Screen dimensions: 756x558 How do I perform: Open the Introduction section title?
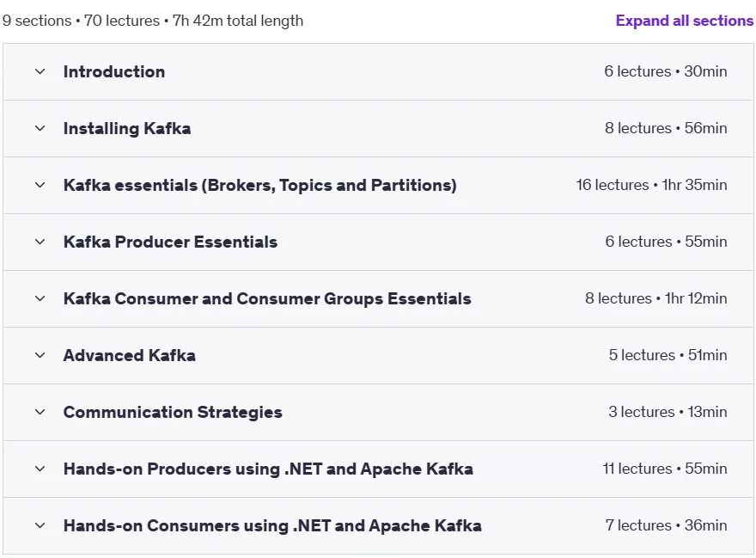[x=114, y=72]
